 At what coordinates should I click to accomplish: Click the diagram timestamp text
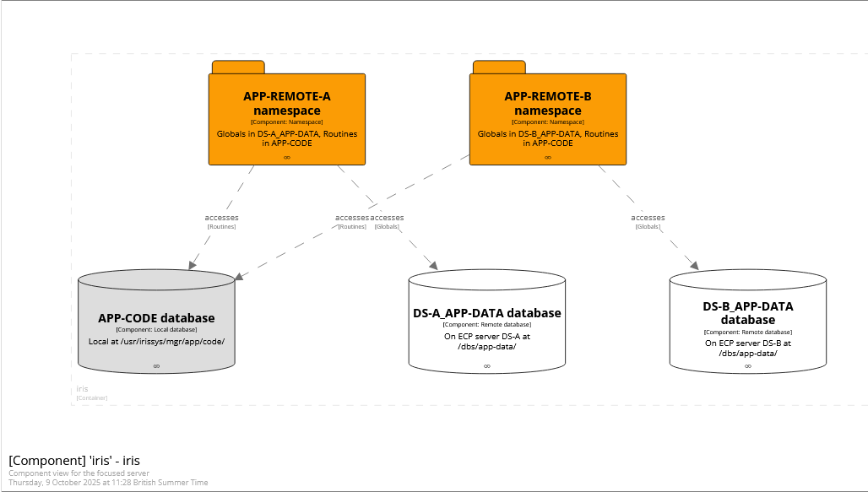pos(108,483)
